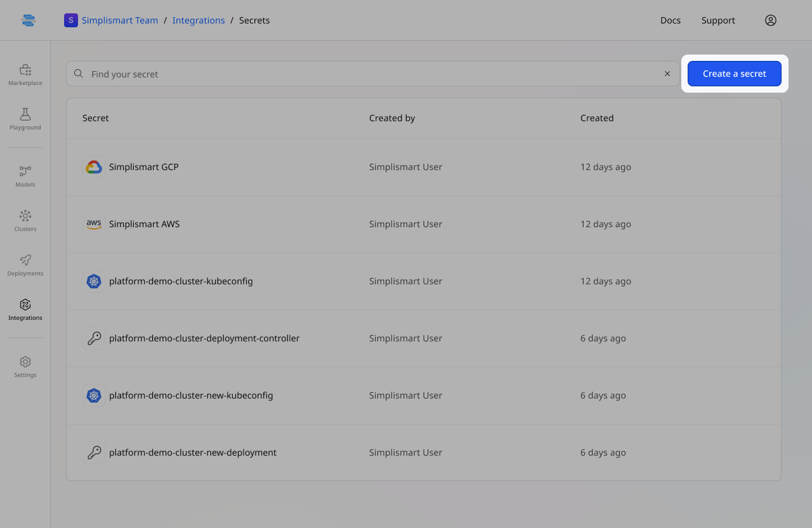This screenshot has width=812, height=528.
Task: Focus the Find your secret field
Action: pyautogui.click(x=373, y=74)
